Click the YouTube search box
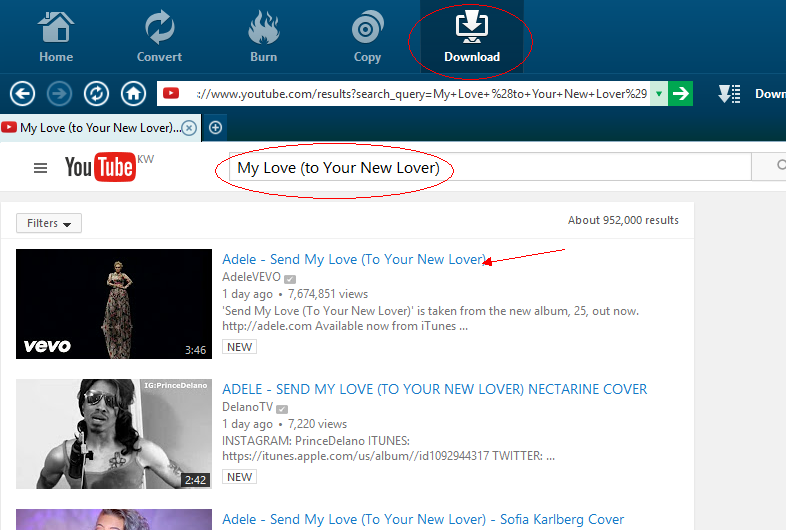 490,167
